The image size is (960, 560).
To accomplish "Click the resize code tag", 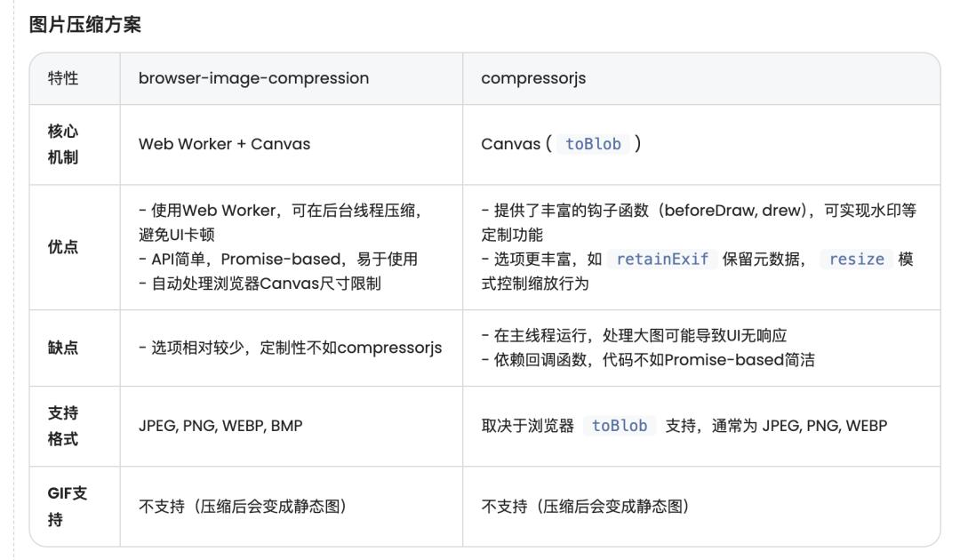I will click(856, 259).
